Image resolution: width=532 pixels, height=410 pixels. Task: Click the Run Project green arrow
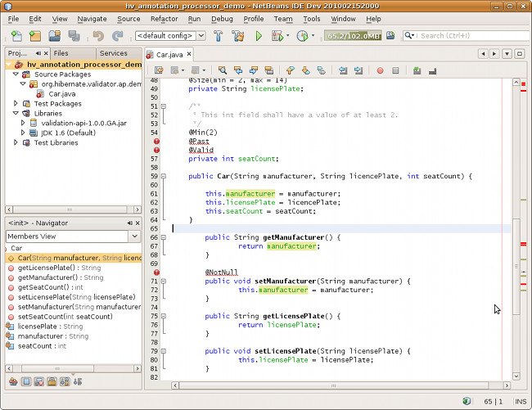tap(259, 36)
